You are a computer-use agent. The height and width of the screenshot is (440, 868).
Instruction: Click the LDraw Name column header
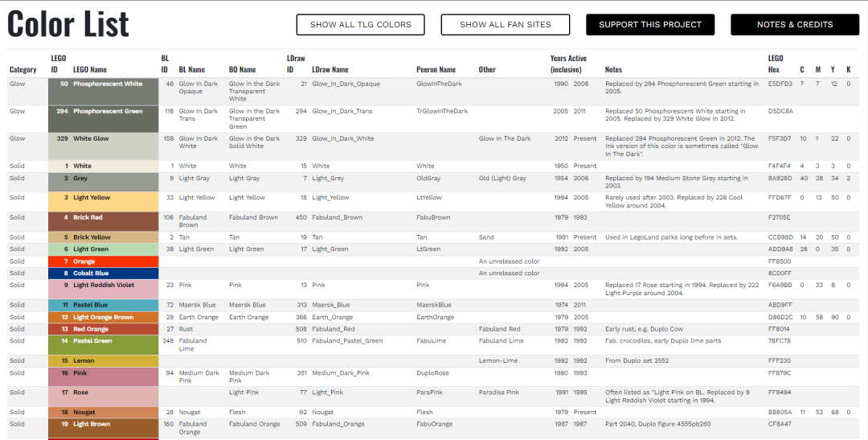tap(330, 70)
